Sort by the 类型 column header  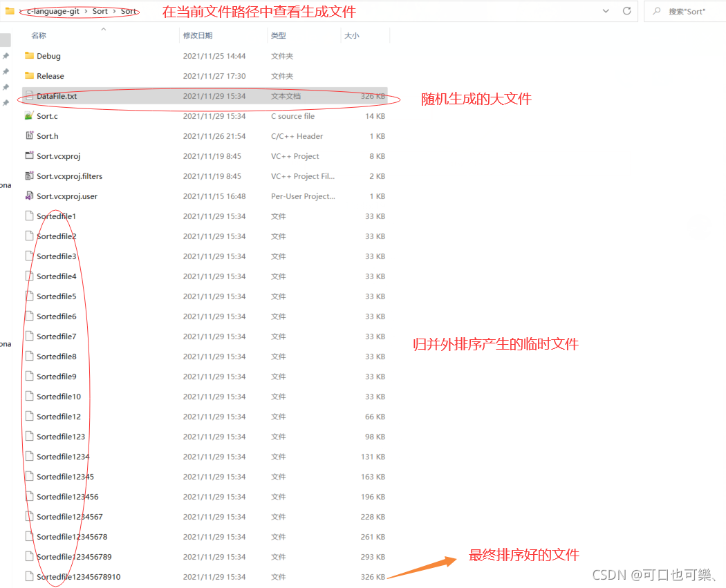point(278,35)
